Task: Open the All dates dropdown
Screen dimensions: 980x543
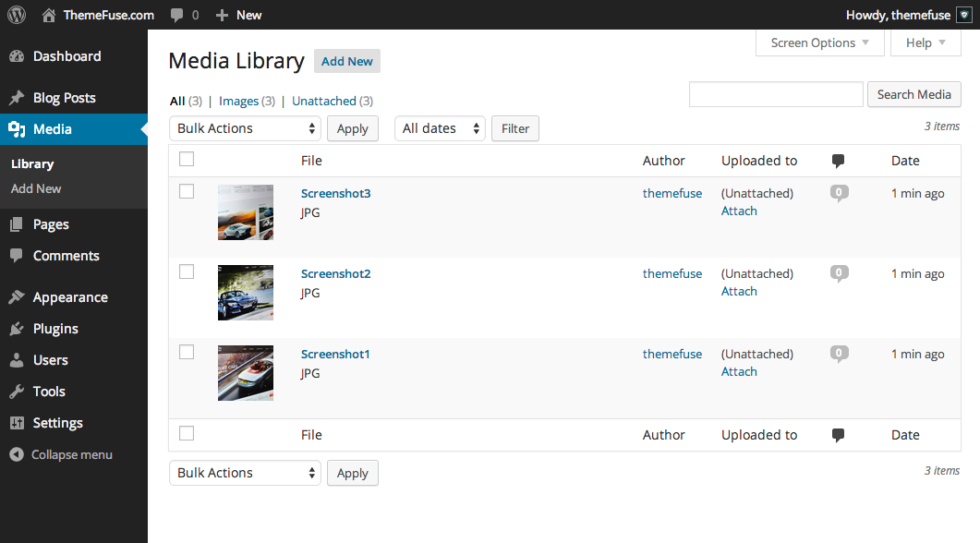Action: 440,128
